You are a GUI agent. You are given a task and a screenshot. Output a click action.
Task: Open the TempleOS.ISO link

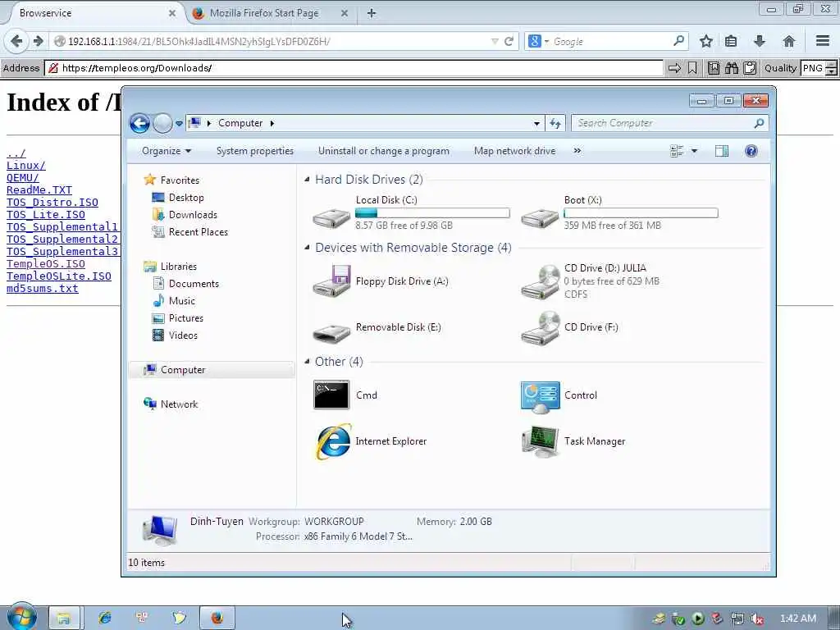(46, 264)
